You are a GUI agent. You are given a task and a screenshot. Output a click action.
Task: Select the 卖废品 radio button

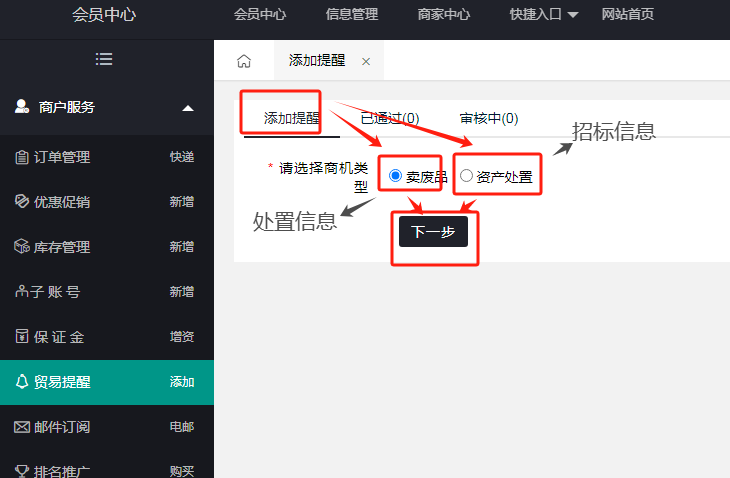395,176
